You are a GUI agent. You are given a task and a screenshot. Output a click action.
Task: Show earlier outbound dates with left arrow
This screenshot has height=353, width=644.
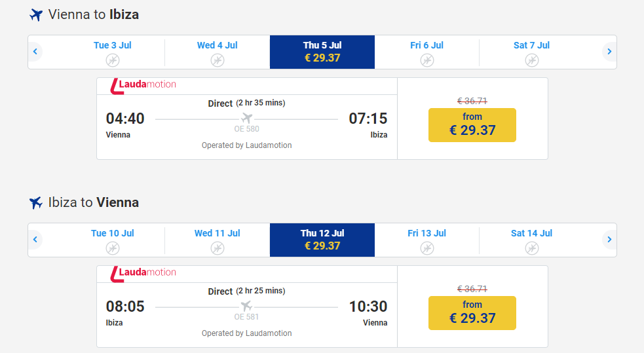tap(35, 52)
